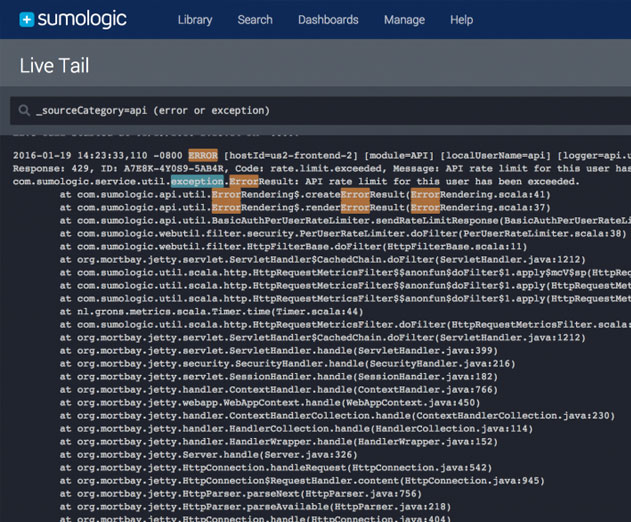Click the teal highlighted exception word
This screenshot has width=631, height=522.
click(197, 182)
